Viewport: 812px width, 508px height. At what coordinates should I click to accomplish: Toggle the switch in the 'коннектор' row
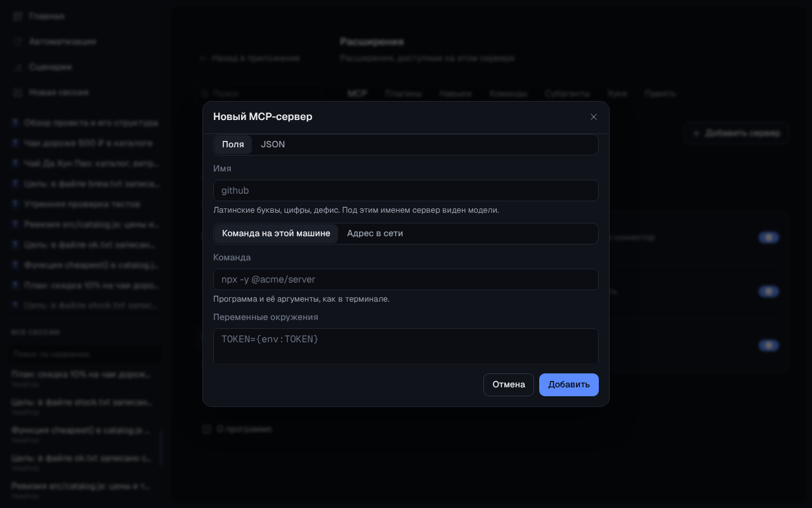coord(769,237)
